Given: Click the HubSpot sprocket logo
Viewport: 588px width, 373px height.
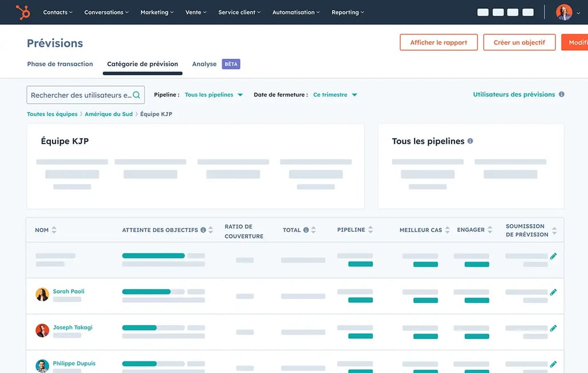Looking at the screenshot, I should [x=23, y=12].
